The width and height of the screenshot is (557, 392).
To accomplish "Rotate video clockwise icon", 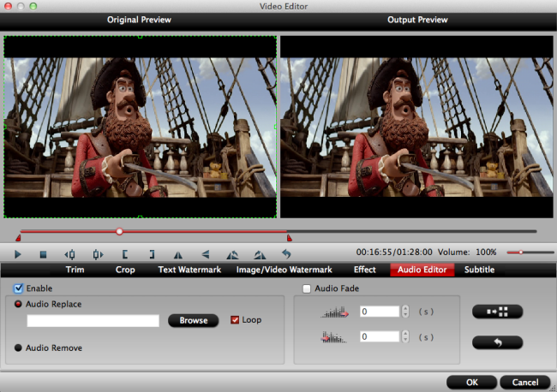I will [260, 254].
